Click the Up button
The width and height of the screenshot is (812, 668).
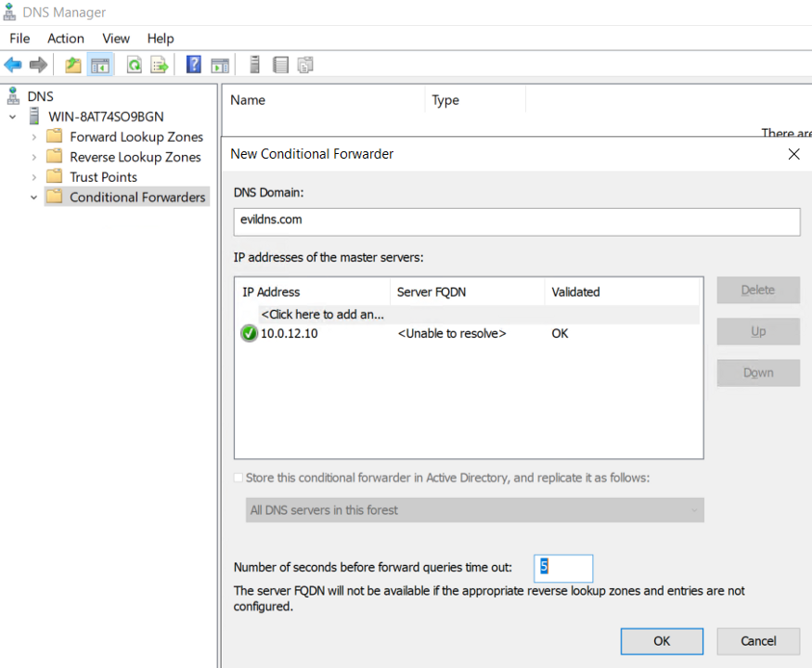pos(758,331)
